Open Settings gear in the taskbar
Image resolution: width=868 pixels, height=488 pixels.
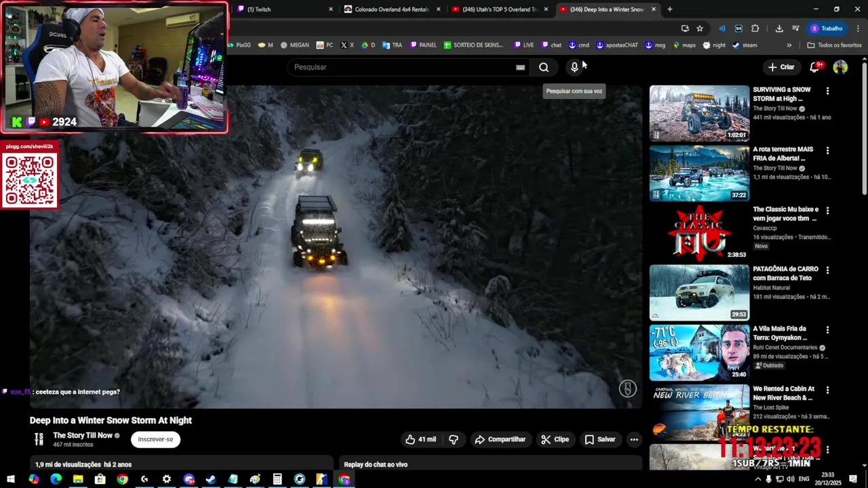[167, 479]
